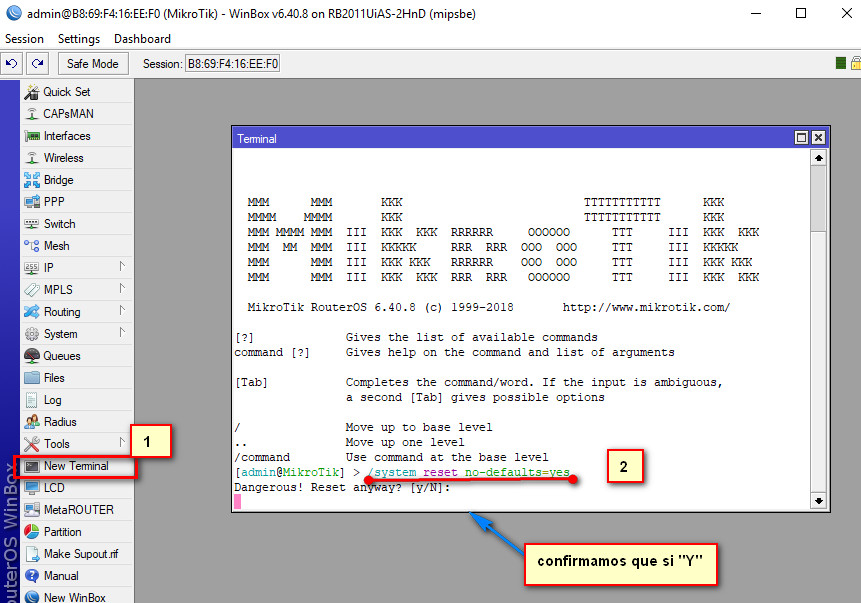Open the Session menu
Screen dimensions: 861x603
click(x=24, y=38)
